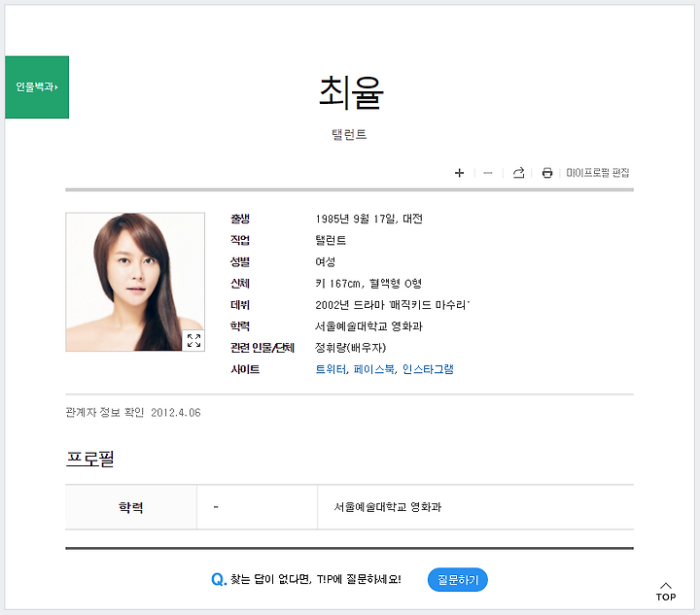This screenshot has height=615, width=700.
Task: Open the 트위터 site link
Action: pyautogui.click(x=331, y=369)
